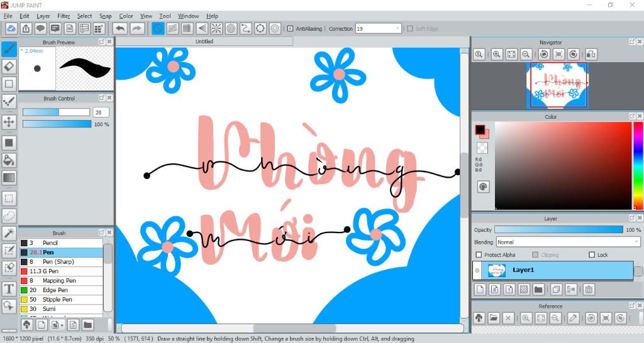The height and width of the screenshot is (343, 644).
Task: Enable Protect Alpha checkbox
Action: pos(479,255)
